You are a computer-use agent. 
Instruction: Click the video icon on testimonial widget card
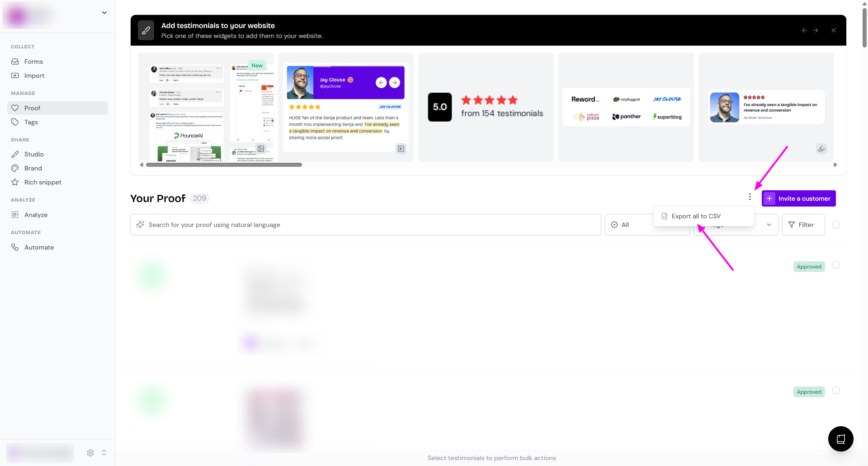401,149
